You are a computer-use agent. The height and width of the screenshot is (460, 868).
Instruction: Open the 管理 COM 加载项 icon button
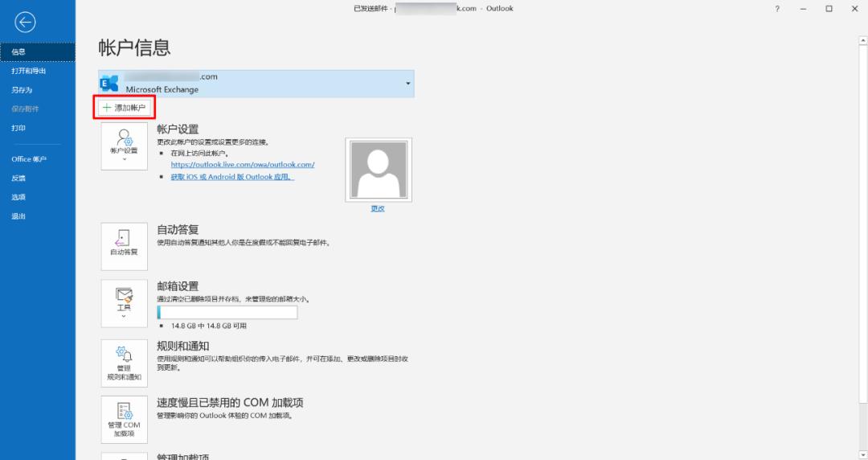tap(124, 420)
